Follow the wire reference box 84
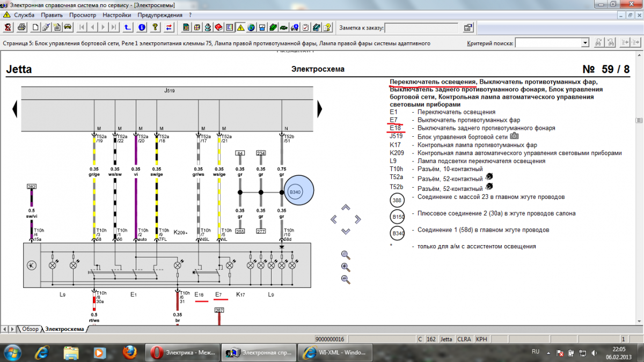This screenshot has width=644, height=362. [x=240, y=154]
